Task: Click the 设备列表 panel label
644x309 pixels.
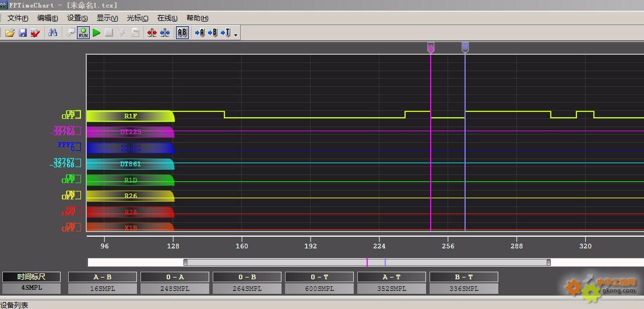Action: coord(14,305)
